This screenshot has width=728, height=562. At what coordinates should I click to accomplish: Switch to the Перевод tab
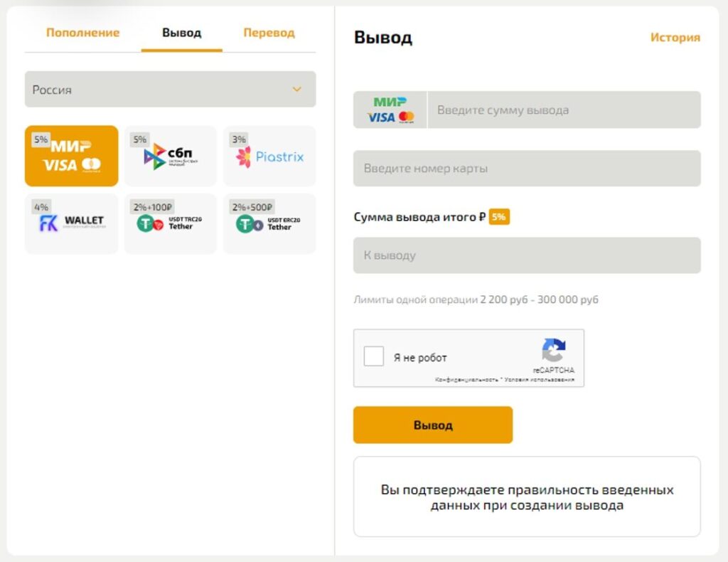pyautogui.click(x=269, y=33)
